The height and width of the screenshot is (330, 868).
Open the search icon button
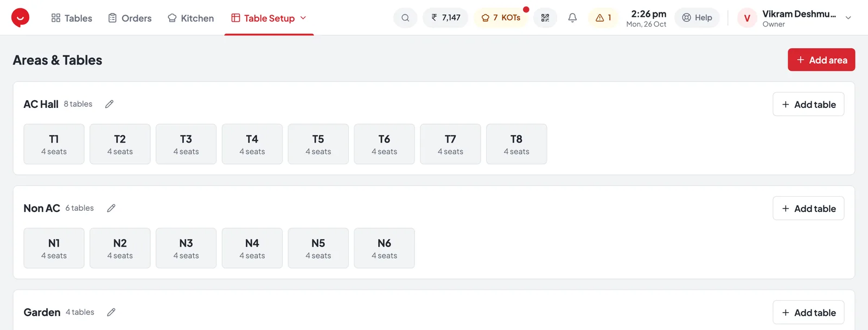405,18
